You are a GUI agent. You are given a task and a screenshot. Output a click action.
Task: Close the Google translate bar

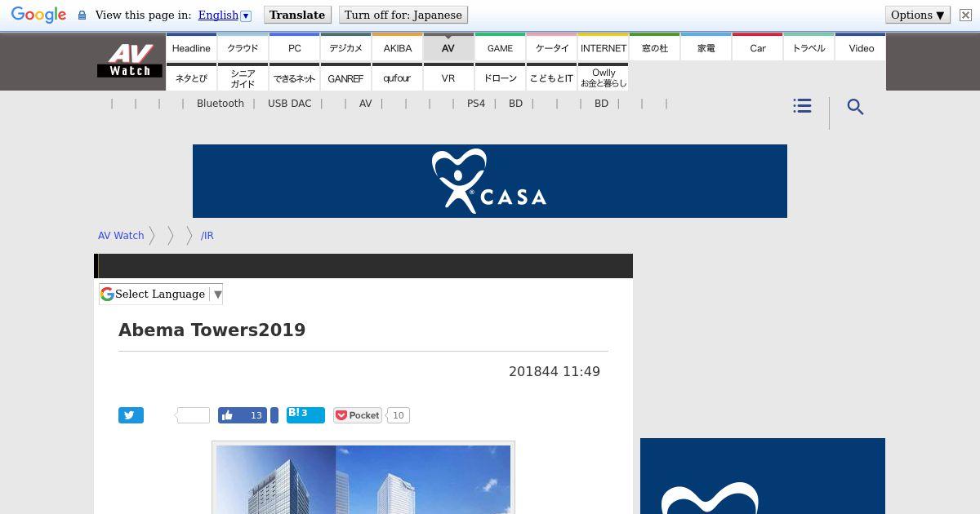pos(965,16)
